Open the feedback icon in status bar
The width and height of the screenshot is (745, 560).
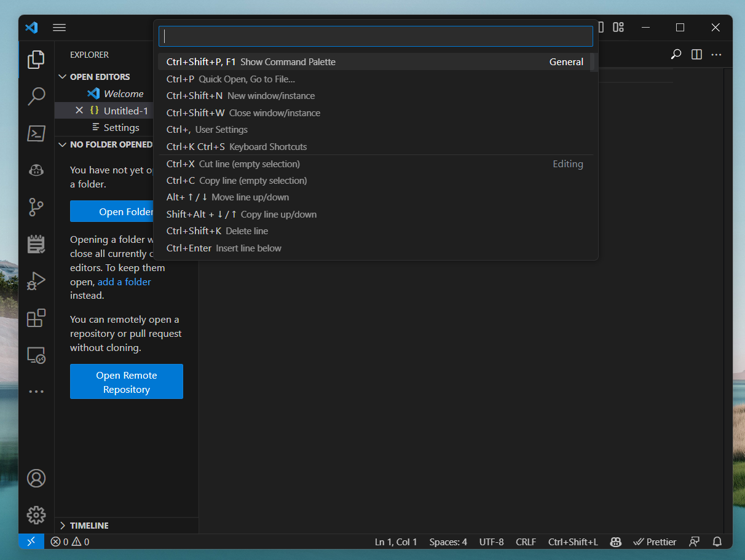694,542
